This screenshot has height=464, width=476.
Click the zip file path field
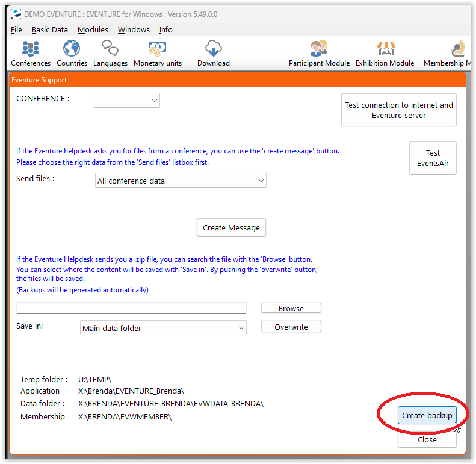[x=131, y=308]
